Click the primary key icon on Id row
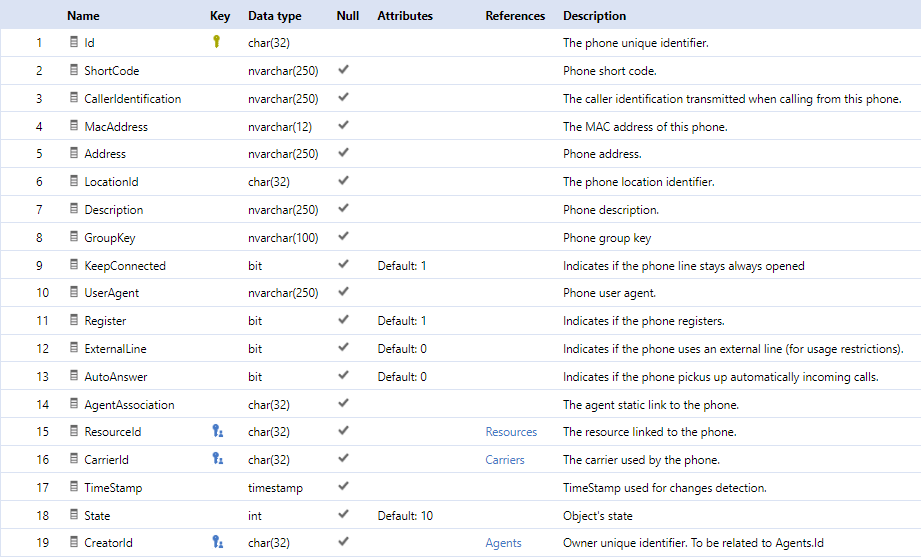 217,42
